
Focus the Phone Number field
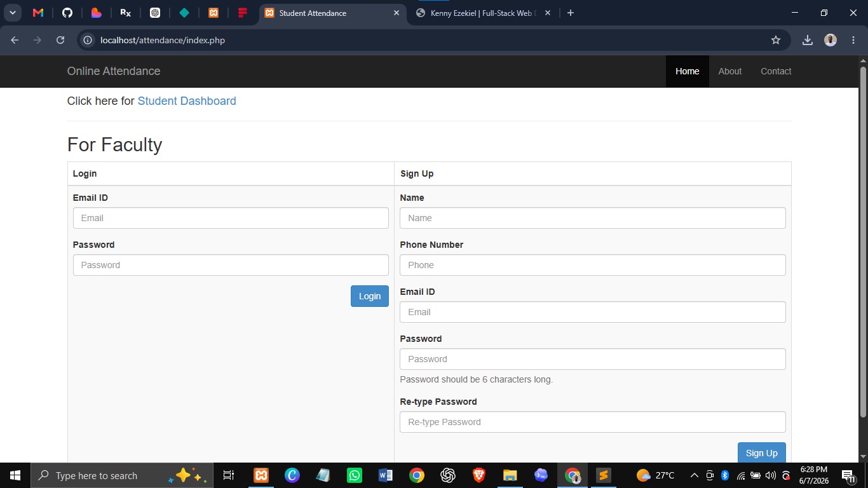coord(593,265)
